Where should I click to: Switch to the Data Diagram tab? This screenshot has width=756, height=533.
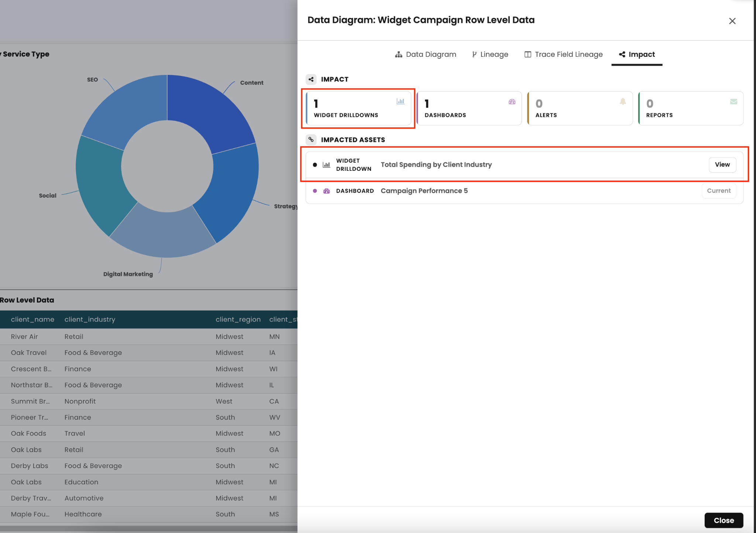click(426, 55)
